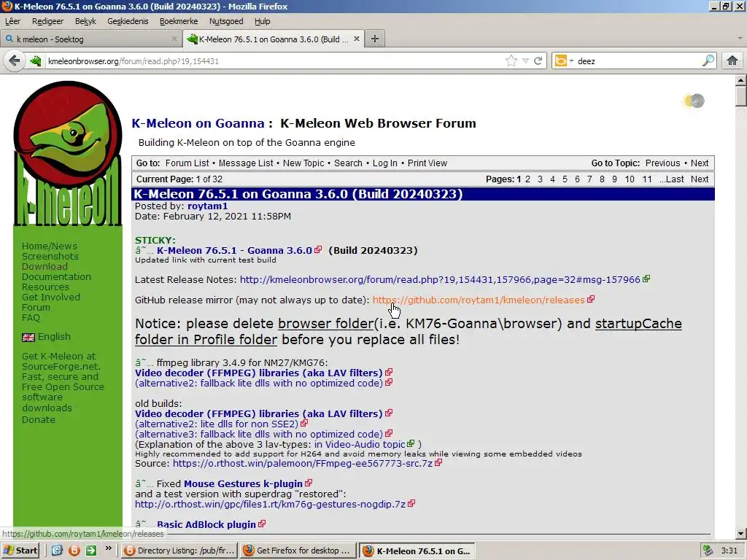Viewport: 747px width, 560px height.
Task: Open the FAQ sidebar link
Action: 31,318
